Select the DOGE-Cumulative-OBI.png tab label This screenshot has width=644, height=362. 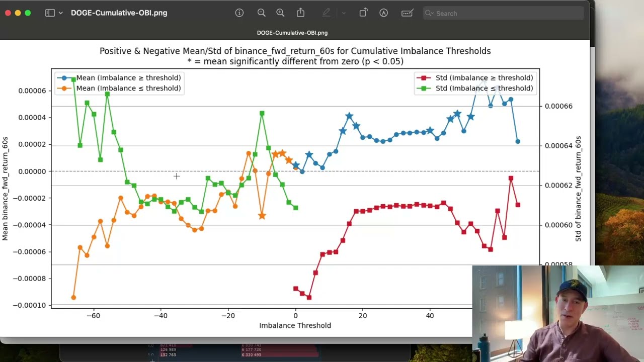[x=292, y=33]
